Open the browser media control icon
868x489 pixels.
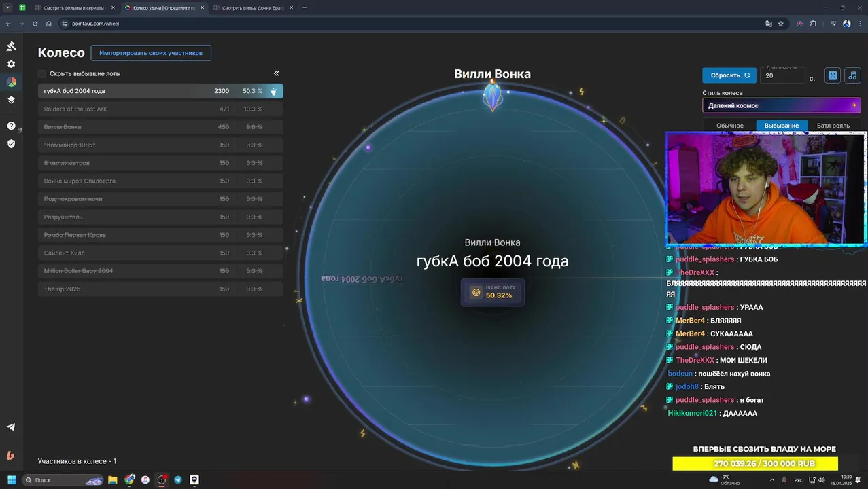pos(833,24)
